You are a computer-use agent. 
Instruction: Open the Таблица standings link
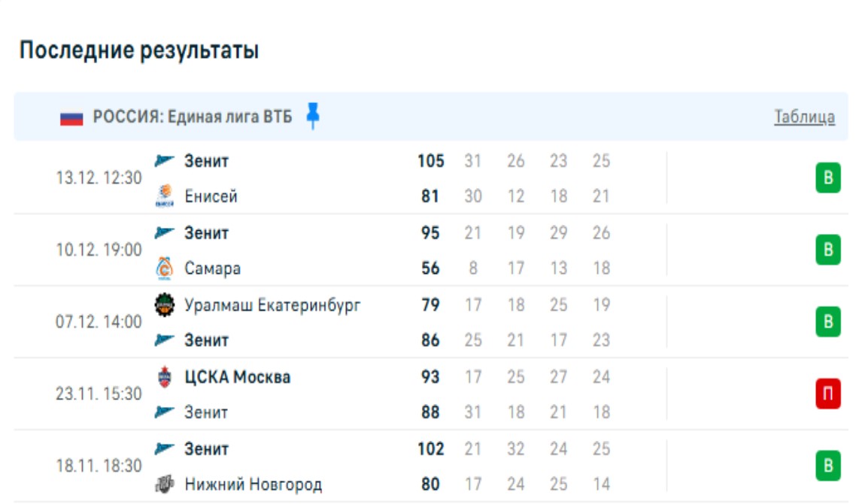pos(804,117)
